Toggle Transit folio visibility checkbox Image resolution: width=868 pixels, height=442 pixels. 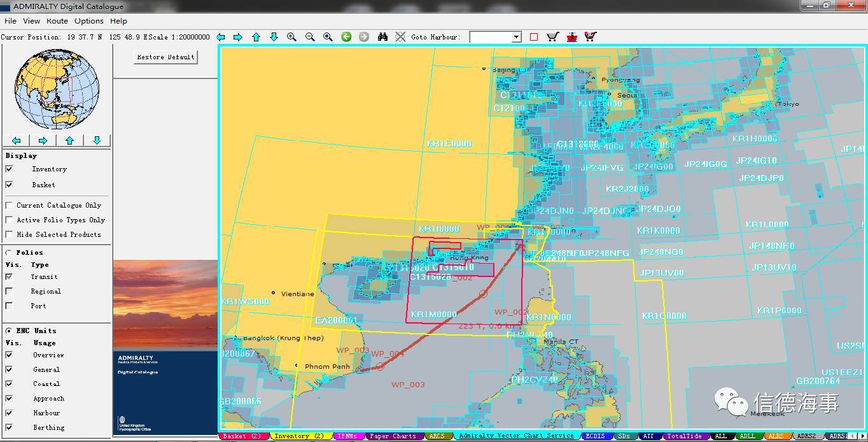coord(9,276)
